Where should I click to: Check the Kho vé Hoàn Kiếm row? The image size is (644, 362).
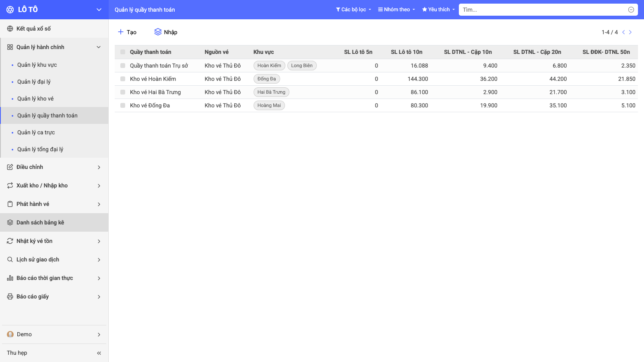[x=123, y=79]
